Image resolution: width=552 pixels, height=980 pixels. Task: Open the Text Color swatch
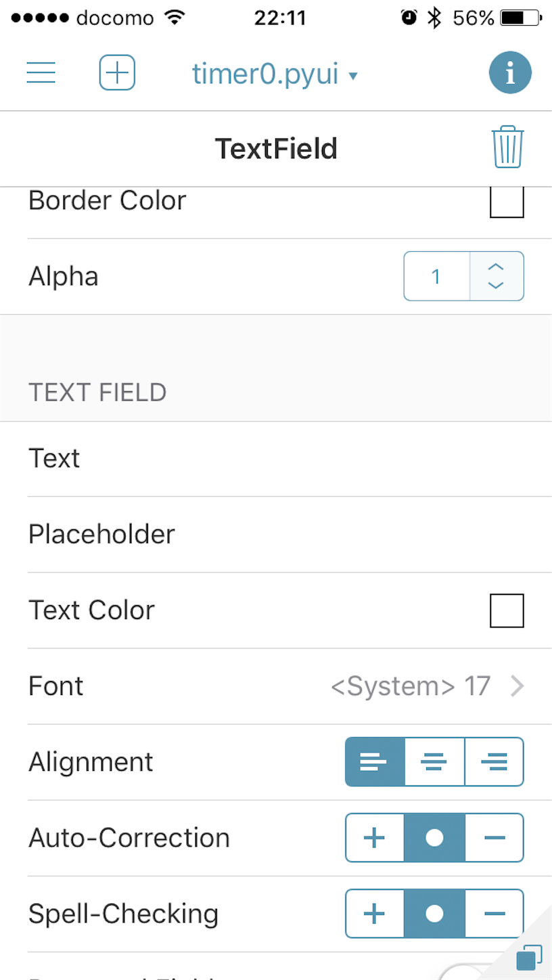[x=507, y=610]
